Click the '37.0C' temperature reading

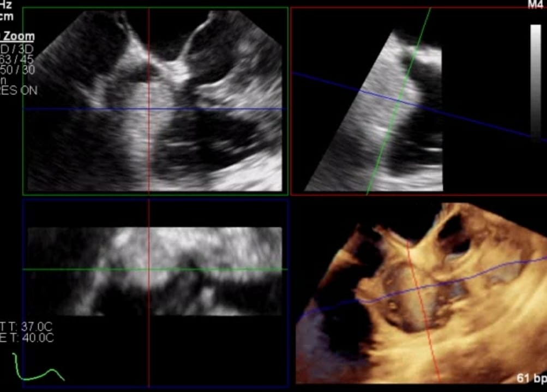tap(37, 327)
